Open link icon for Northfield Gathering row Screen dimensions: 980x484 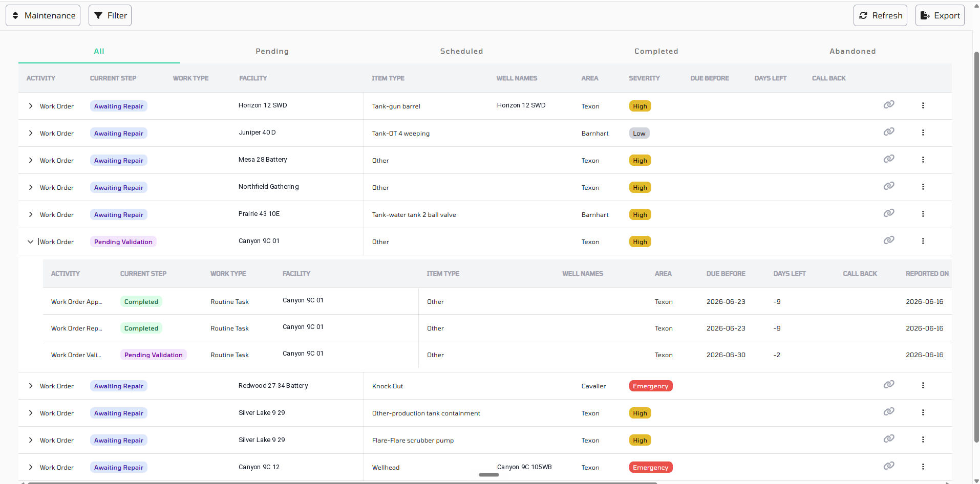(x=889, y=186)
